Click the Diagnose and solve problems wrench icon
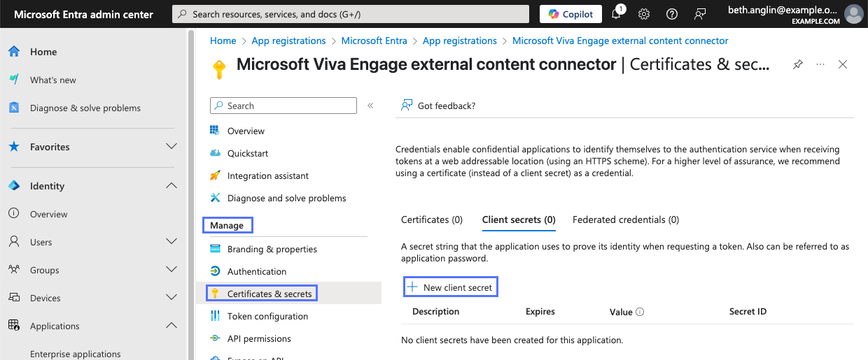 215,198
